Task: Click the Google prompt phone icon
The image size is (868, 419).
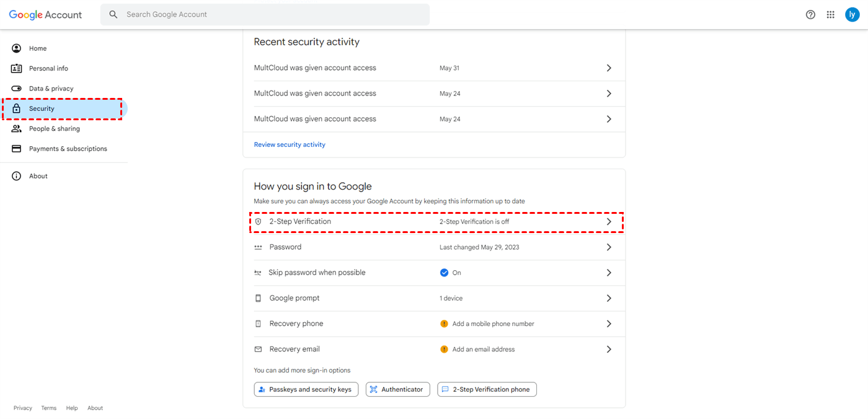Action: coord(259,298)
